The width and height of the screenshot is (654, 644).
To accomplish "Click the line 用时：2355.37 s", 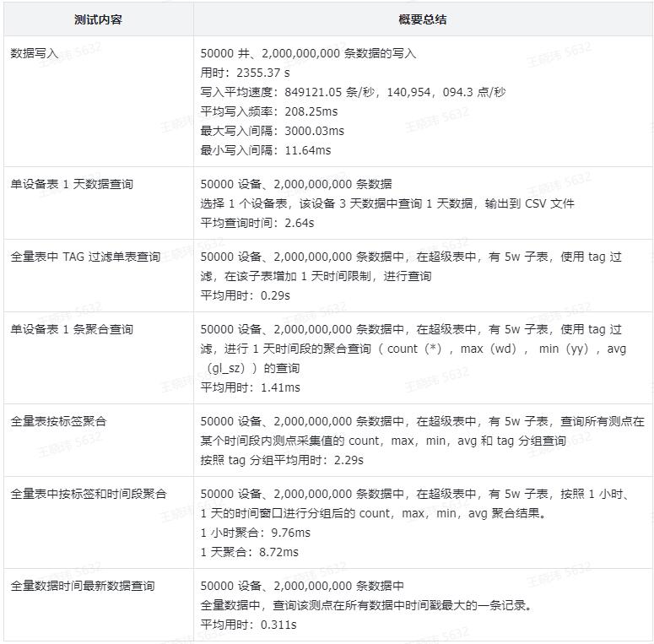I will (x=246, y=73).
